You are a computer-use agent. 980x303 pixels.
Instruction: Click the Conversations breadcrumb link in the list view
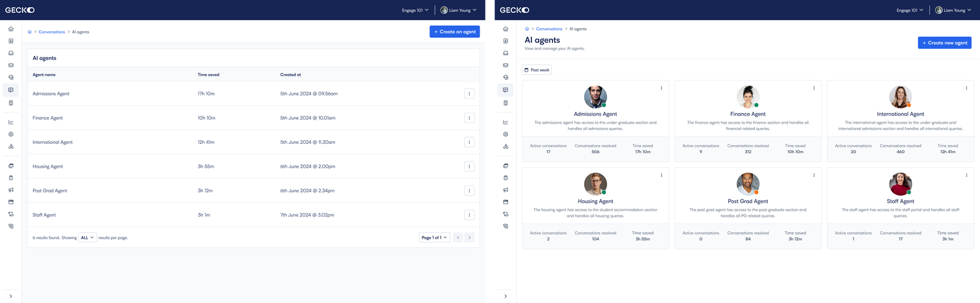pos(51,32)
